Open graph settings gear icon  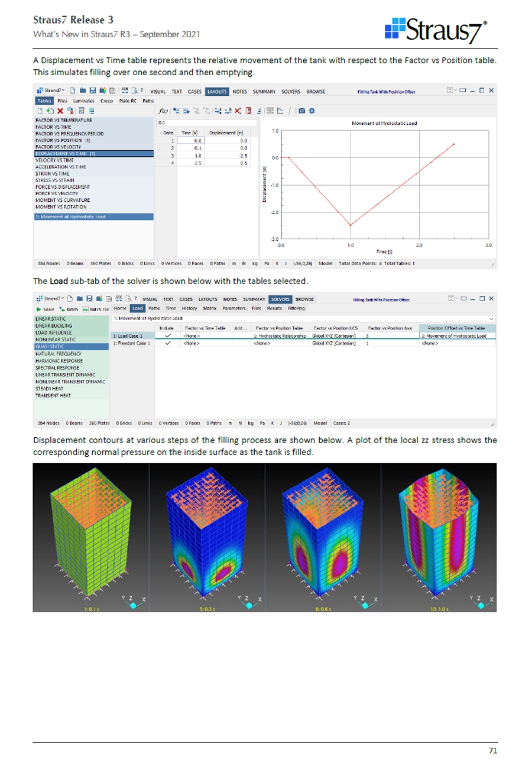point(312,110)
